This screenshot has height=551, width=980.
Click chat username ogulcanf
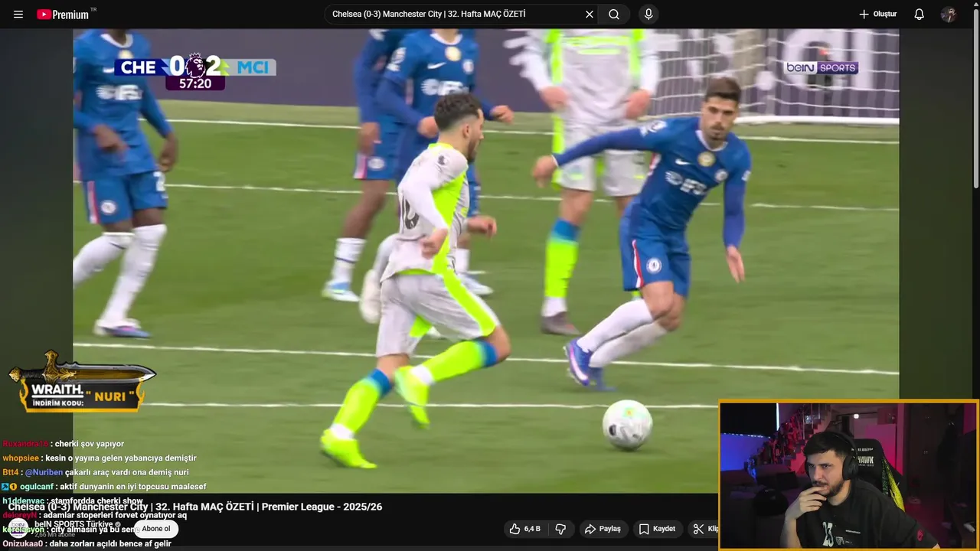(37, 487)
